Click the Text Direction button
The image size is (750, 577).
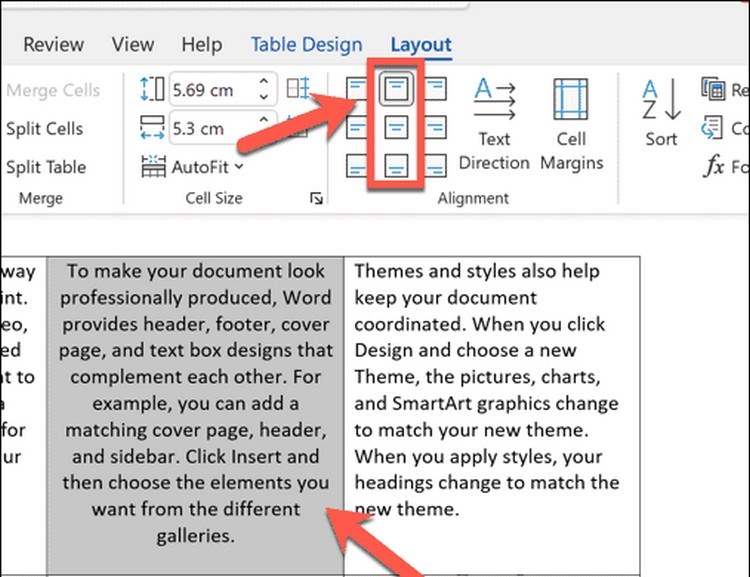[494, 124]
